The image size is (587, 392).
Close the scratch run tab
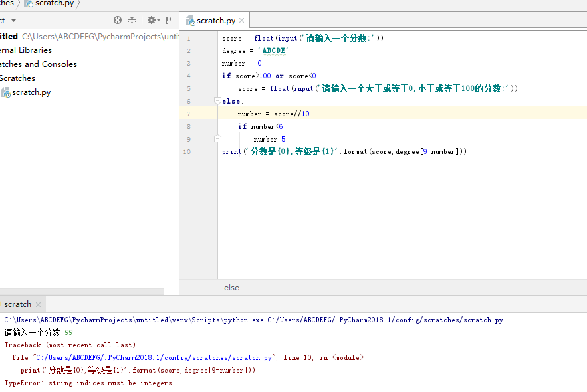point(38,304)
